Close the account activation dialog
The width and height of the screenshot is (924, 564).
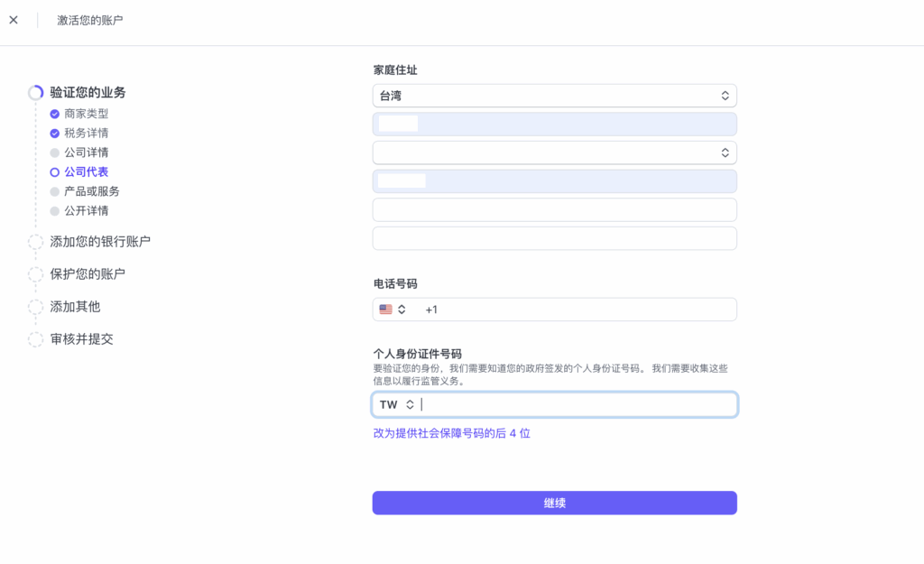point(14,20)
